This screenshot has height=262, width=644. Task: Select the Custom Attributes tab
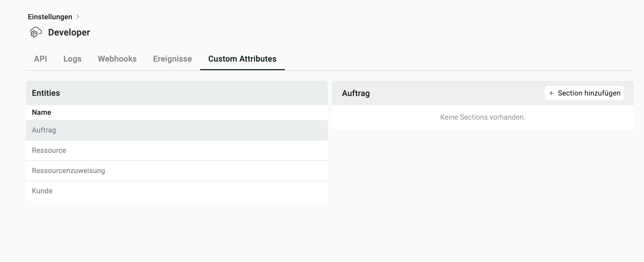[x=242, y=59]
